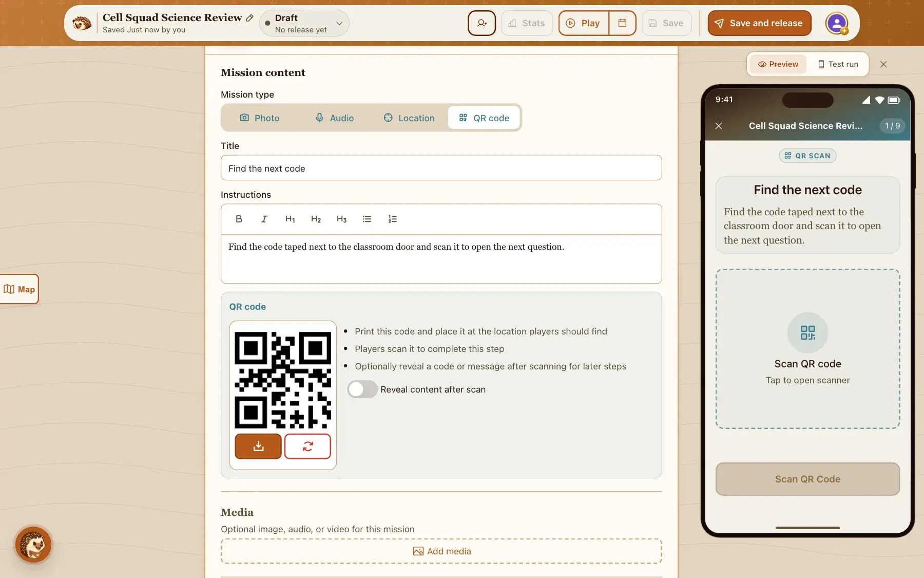Open the calendar schedule icon
Image resolution: width=924 pixels, height=578 pixels.
622,23
